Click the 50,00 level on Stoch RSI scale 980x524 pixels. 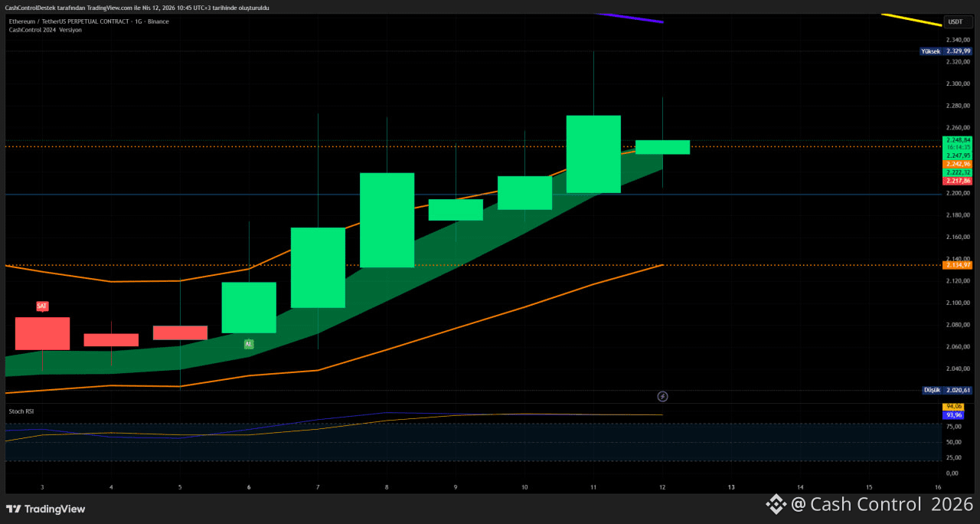(954, 443)
